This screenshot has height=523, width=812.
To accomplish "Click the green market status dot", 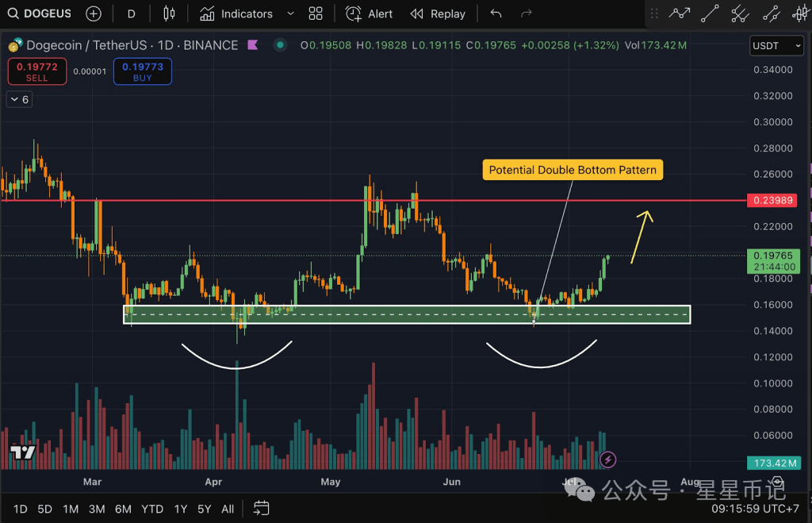I will pyautogui.click(x=280, y=45).
